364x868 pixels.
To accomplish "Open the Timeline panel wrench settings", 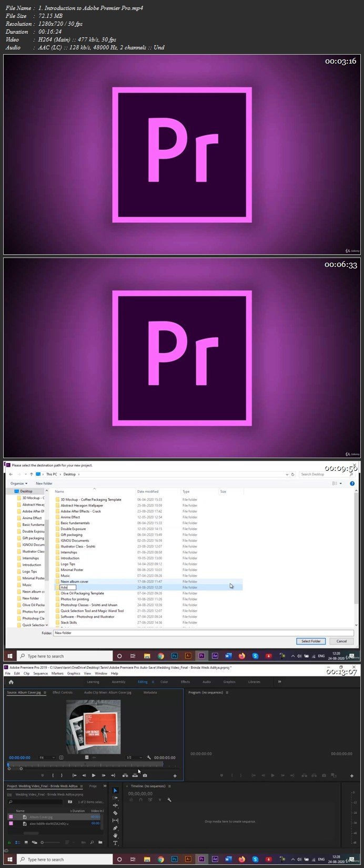I will pos(169,800).
